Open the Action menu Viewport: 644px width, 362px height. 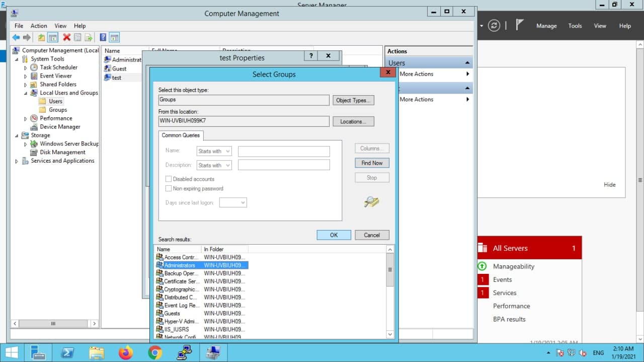pyautogui.click(x=39, y=26)
